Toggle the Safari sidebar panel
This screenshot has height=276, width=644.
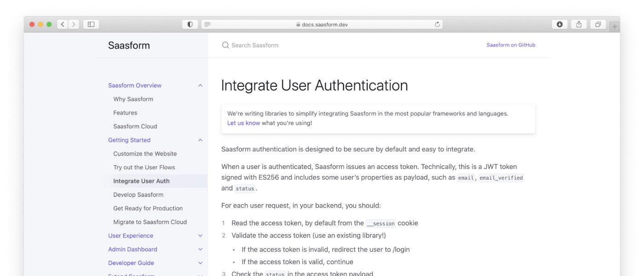(91, 24)
